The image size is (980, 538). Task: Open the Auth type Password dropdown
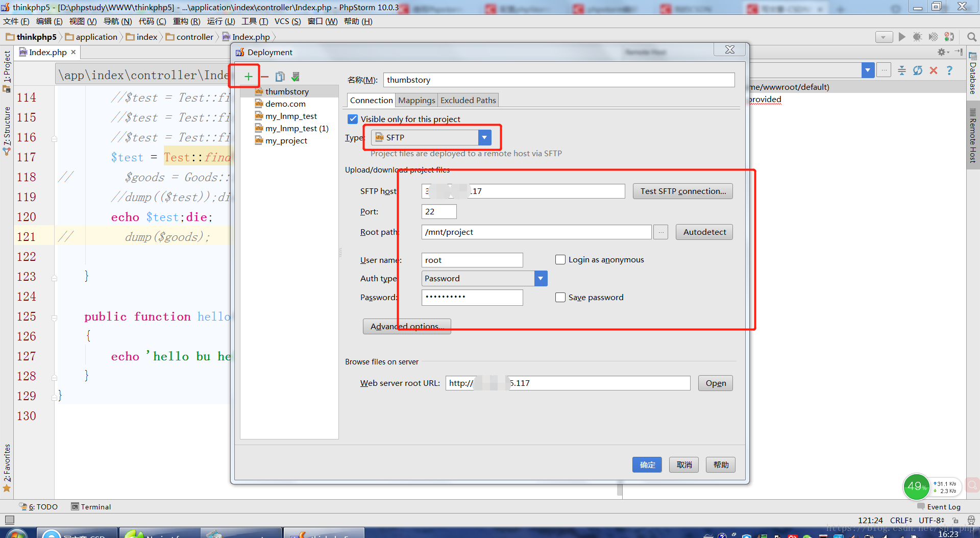point(541,278)
